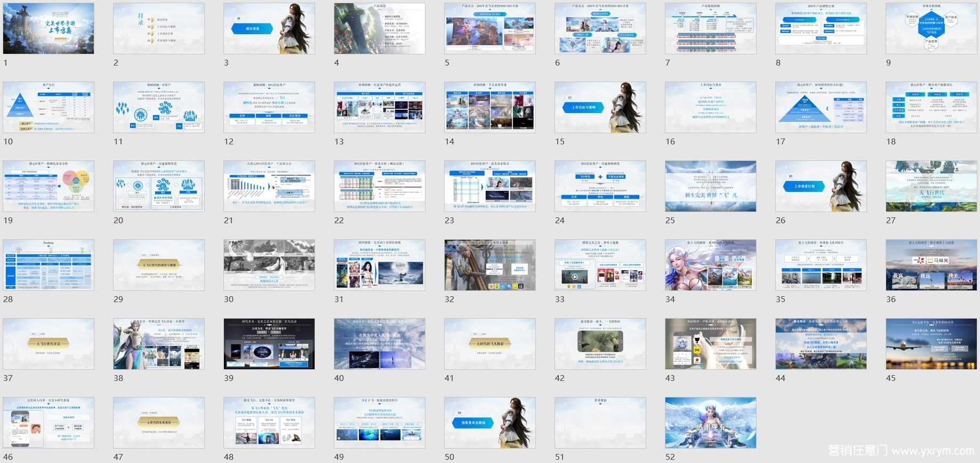Pick slide 8 thumbnail
The height and width of the screenshot is (463, 980).
tap(821, 28)
